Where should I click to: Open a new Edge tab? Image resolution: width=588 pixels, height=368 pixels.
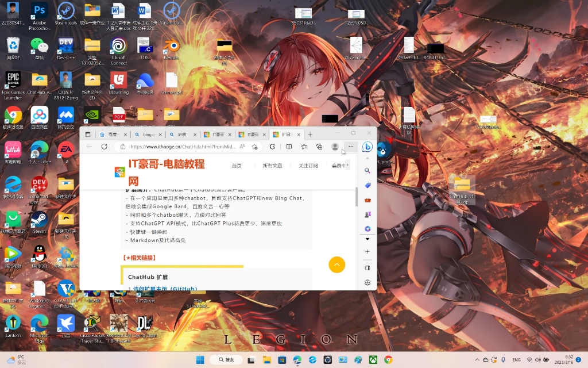click(x=310, y=135)
